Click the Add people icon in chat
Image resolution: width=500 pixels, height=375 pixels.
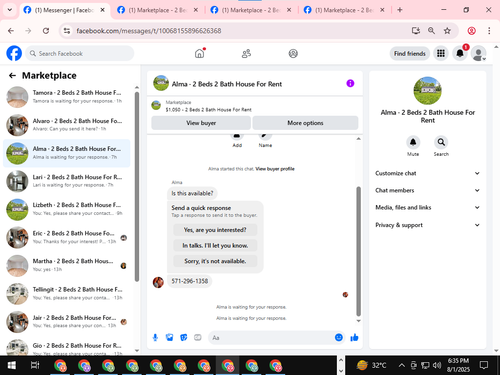[x=237, y=136]
